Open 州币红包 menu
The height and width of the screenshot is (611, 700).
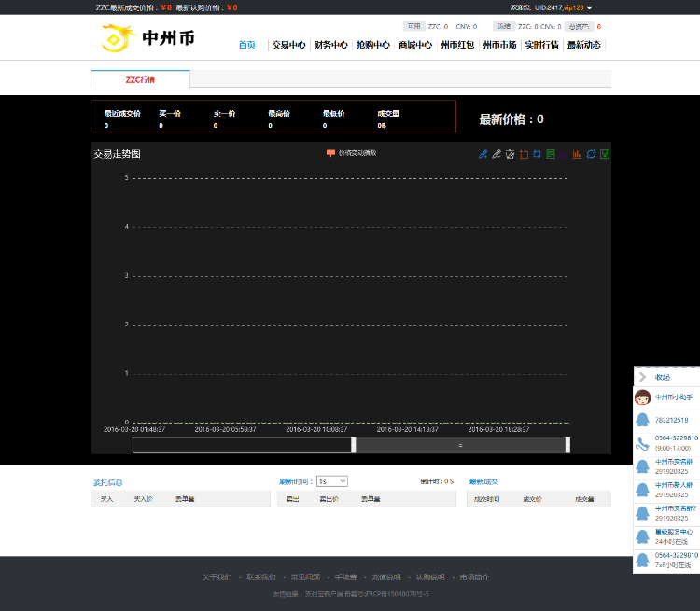coord(457,45)
